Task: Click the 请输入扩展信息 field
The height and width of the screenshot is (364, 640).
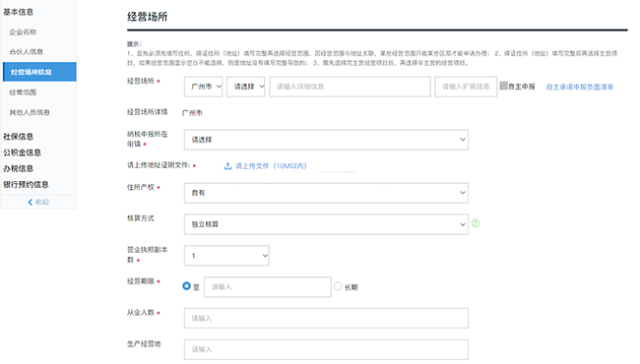Action: point(466,87)
